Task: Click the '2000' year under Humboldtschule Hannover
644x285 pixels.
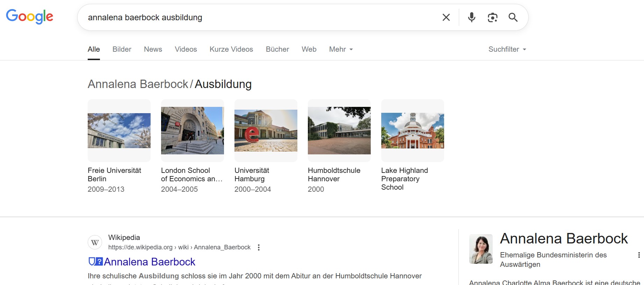Action: [316, 189]
